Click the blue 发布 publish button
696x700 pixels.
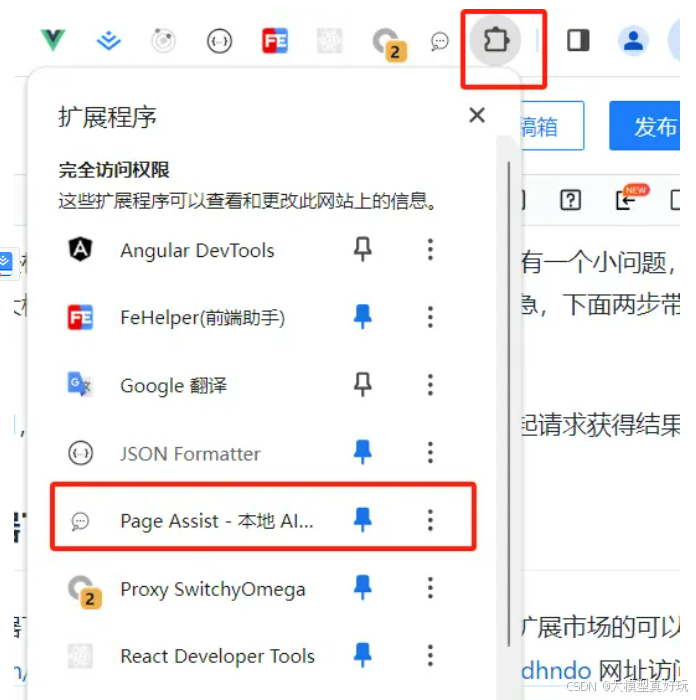[x=645, y=126]
